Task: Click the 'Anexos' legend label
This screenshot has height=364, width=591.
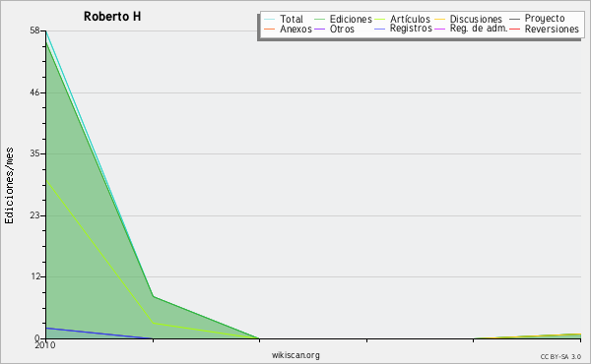Action: pyautogui.click(x=295, y=29)
